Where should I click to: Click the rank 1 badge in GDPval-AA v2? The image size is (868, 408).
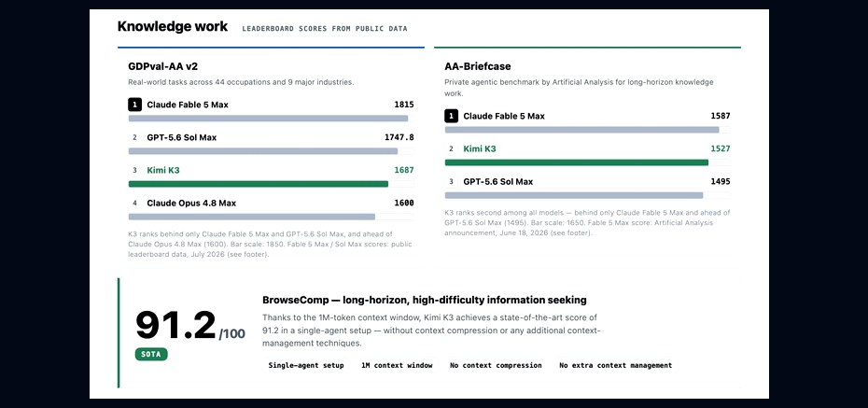pos(134,105)
